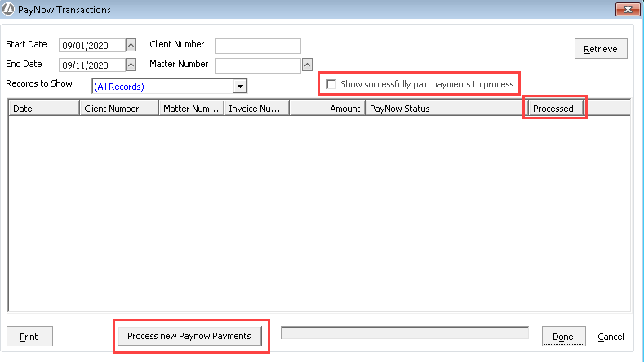Click the Print button

point(29,337)
